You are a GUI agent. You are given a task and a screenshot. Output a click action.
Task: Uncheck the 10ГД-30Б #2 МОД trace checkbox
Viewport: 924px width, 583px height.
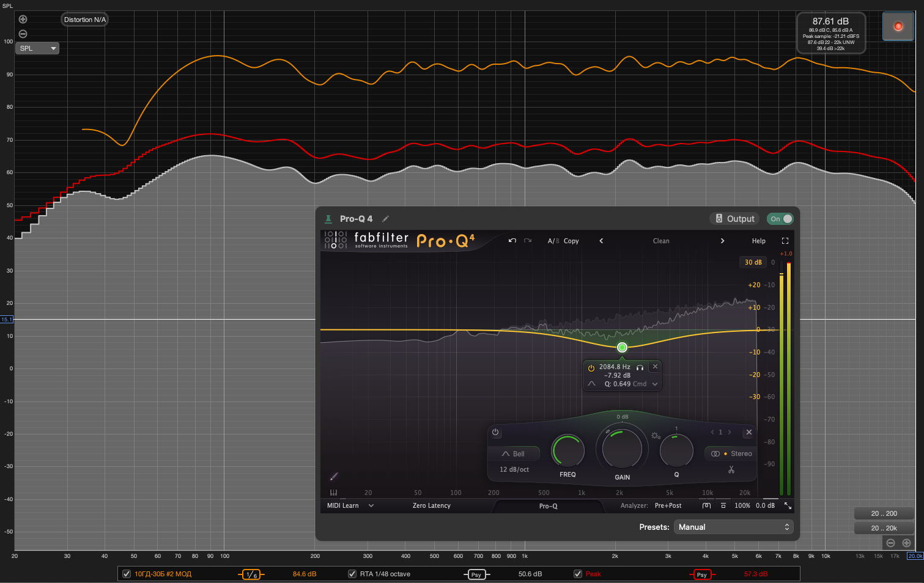click(127, 574)
